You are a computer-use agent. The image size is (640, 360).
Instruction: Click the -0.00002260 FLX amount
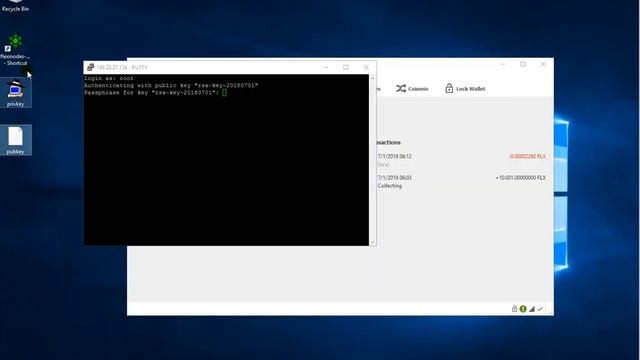(527, 156)
